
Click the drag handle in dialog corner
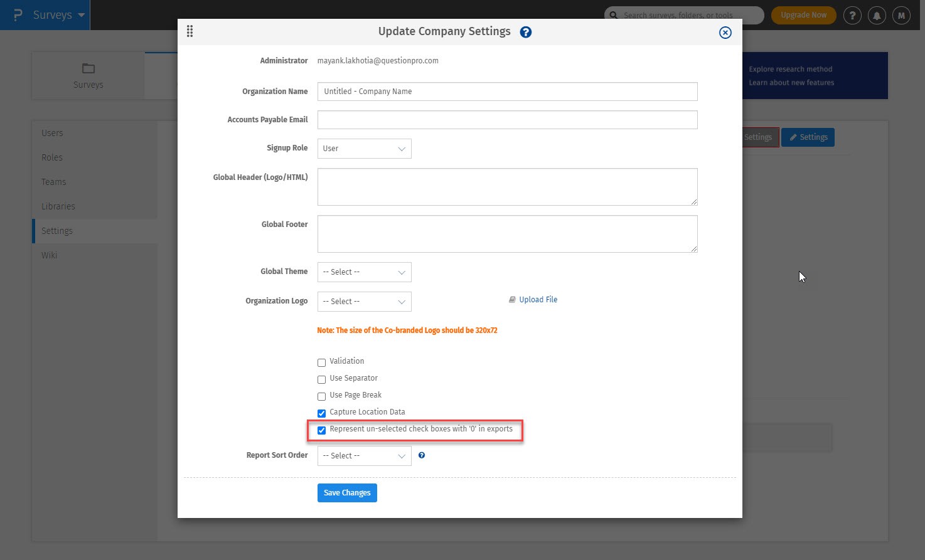pos(190,31)
